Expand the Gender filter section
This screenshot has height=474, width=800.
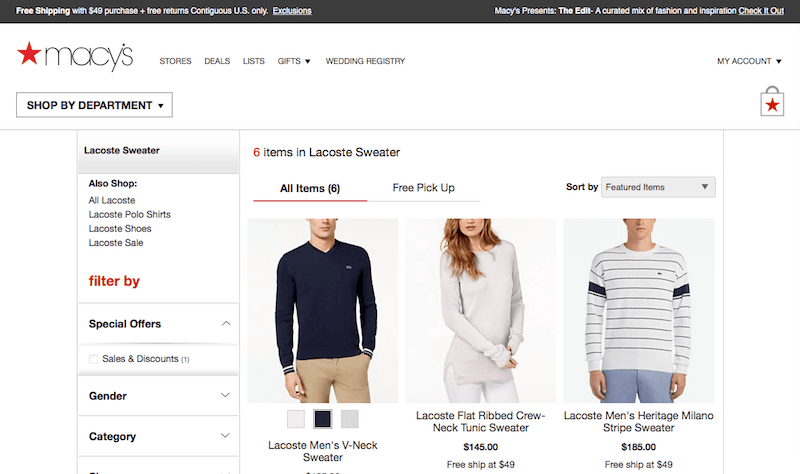click(x=158, y=396)
